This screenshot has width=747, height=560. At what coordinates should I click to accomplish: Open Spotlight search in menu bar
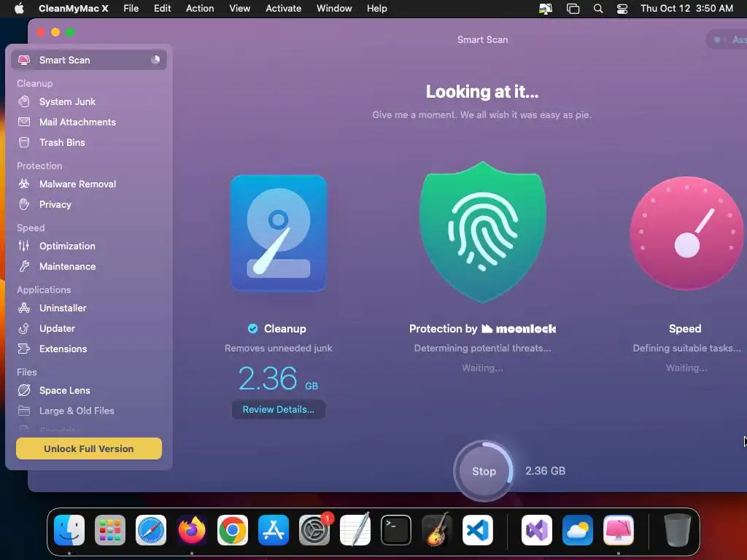tap(598, 9)
